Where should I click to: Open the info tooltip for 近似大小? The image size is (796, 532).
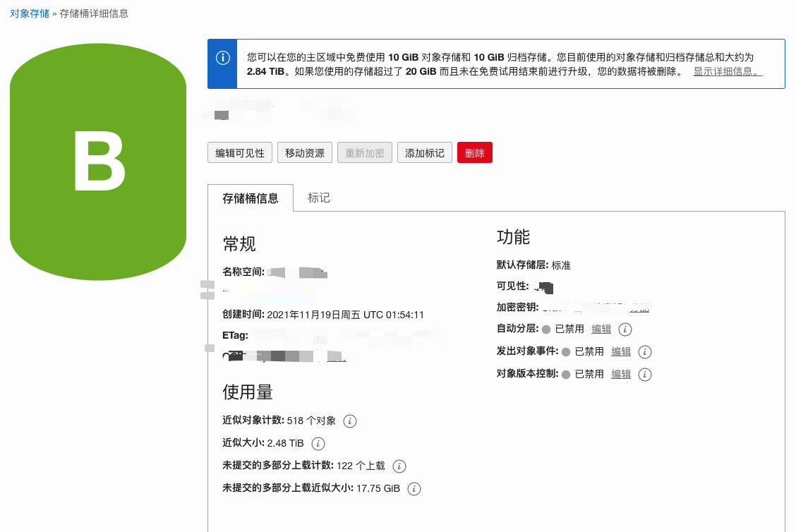click(318, 444)
